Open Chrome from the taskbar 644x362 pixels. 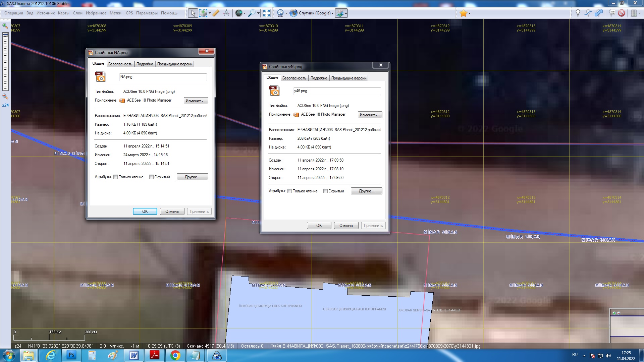175,355
